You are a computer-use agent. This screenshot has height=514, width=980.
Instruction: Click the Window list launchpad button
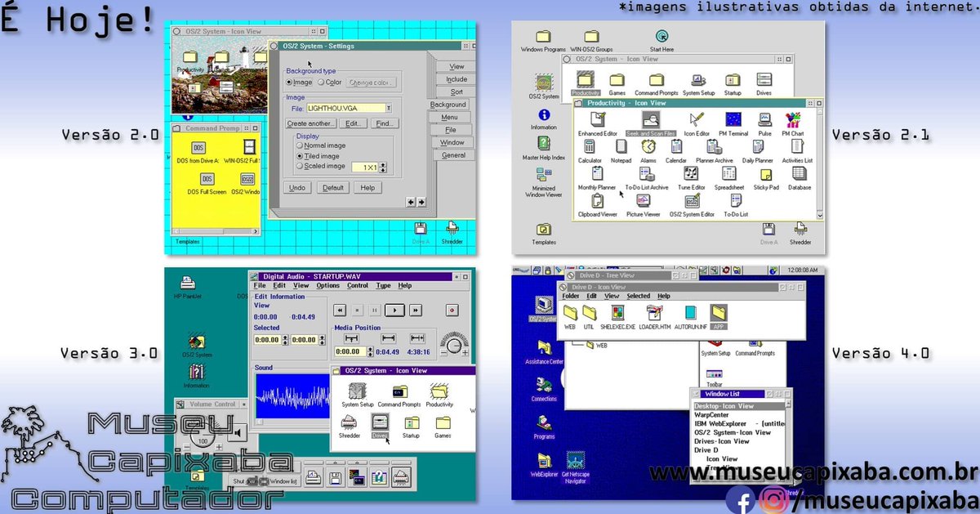(283, 482)
